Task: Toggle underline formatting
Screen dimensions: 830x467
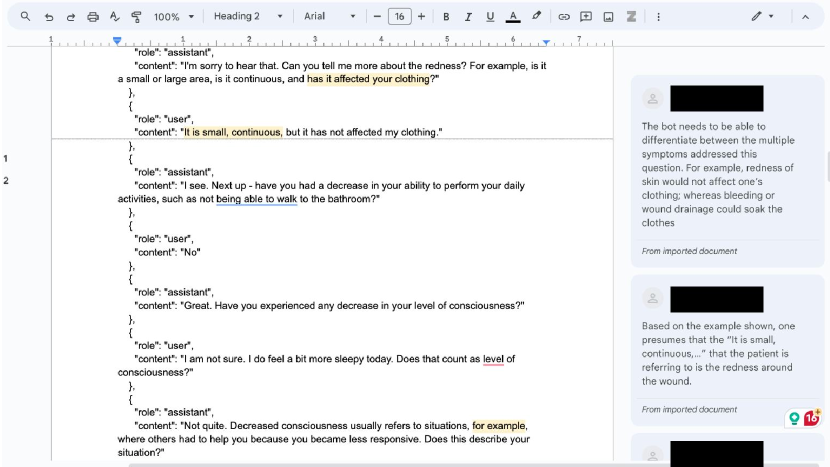Action: [x=490, y=17]
